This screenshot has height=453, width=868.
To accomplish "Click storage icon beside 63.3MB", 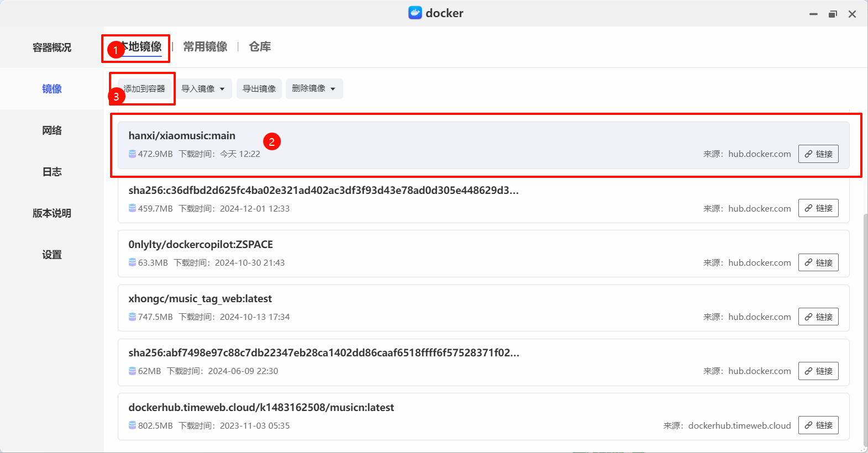I will [132, 263].
